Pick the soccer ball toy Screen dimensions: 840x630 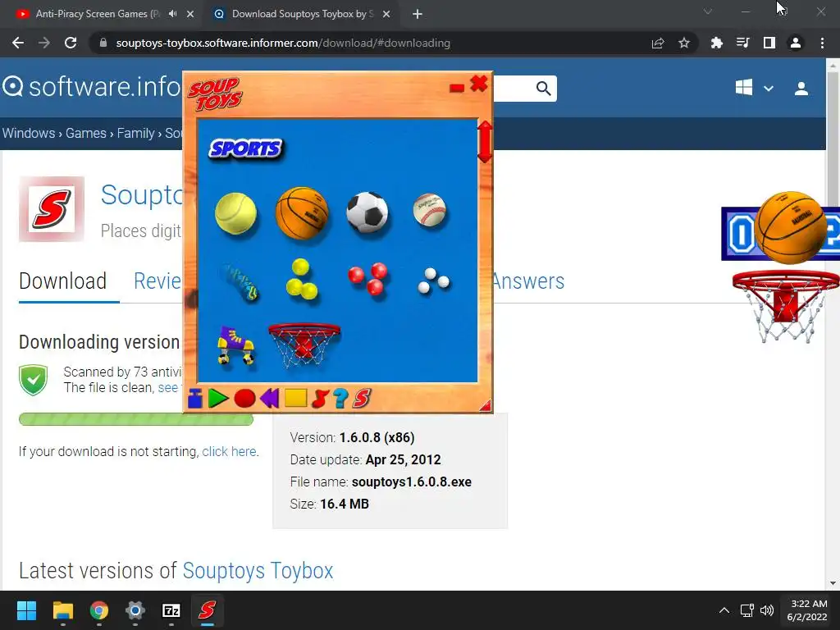coord(367,212)
